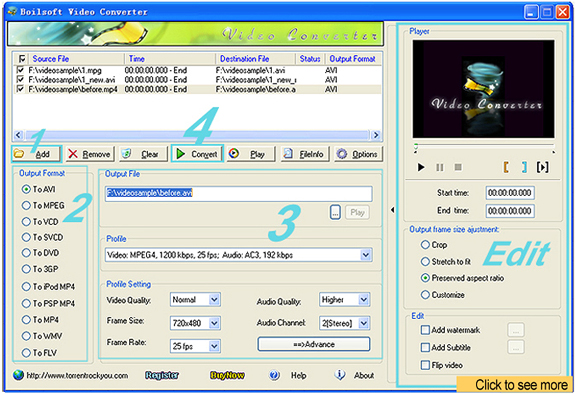Expand the Profile dropdown list

tap(366, 255)
